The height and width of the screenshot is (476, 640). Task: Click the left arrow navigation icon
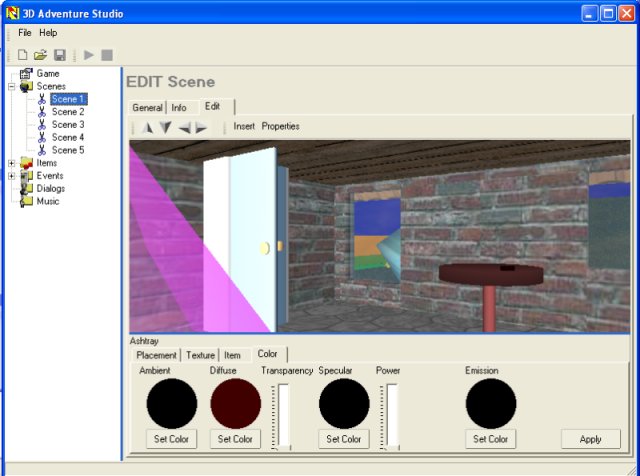[185, 127]
